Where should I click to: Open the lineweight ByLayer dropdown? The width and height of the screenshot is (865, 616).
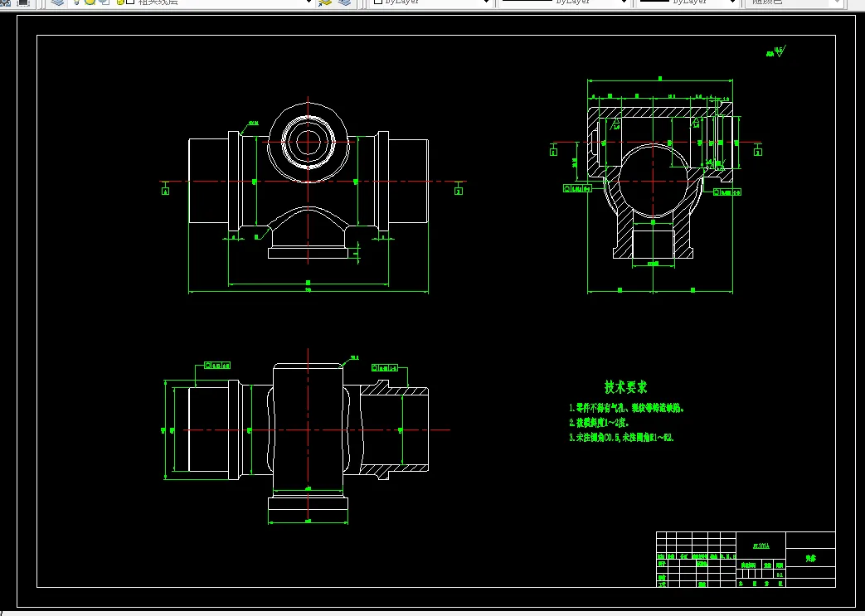point(688,2)
